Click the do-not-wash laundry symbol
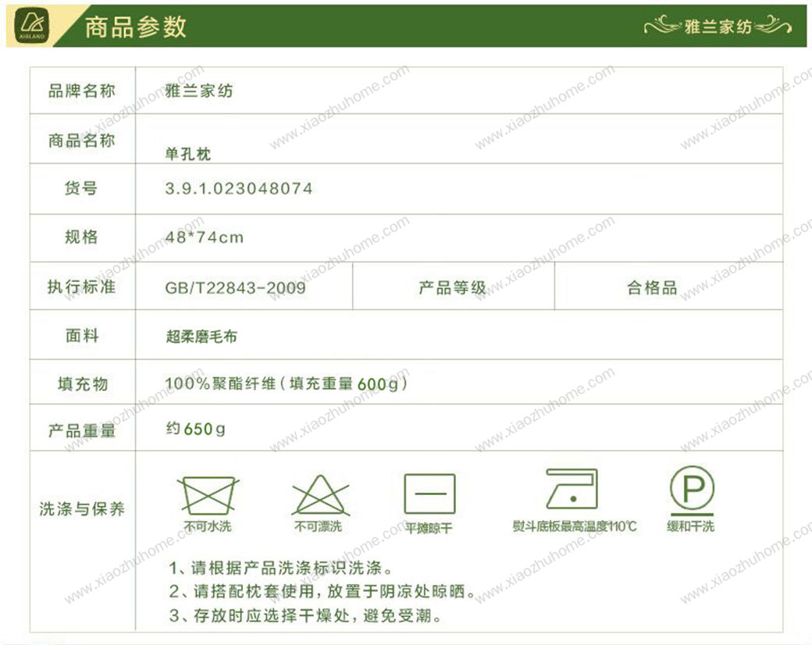Image resolution: width=812 pixels, height=645 pixels. point(208,496)
